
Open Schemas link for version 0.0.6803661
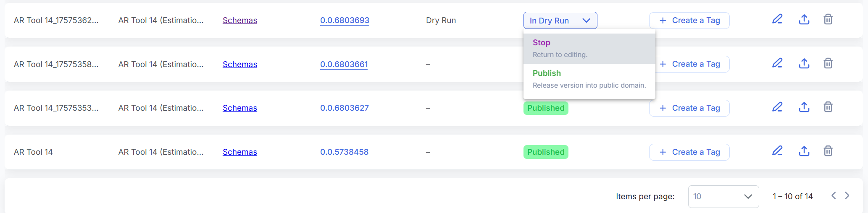coord(239,64)
